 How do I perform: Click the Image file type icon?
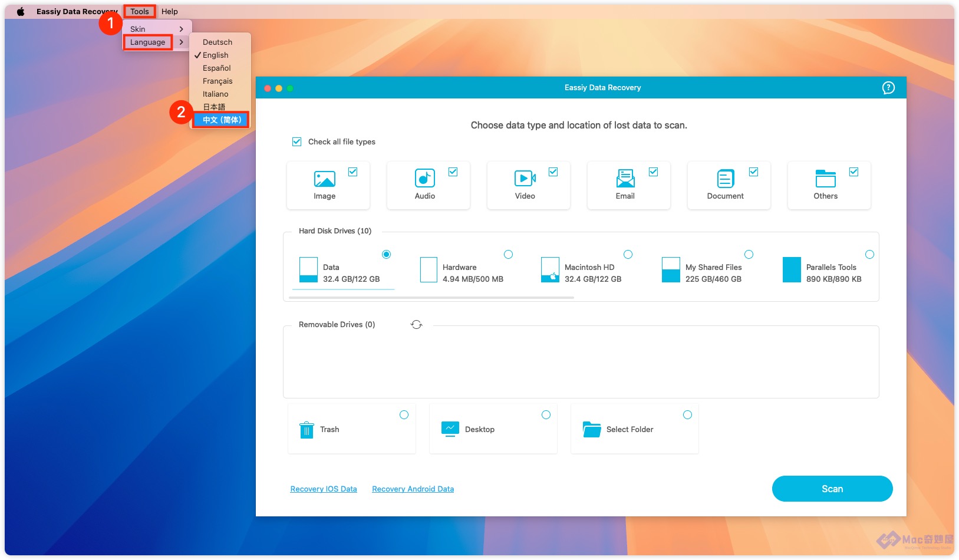[325, 179]
